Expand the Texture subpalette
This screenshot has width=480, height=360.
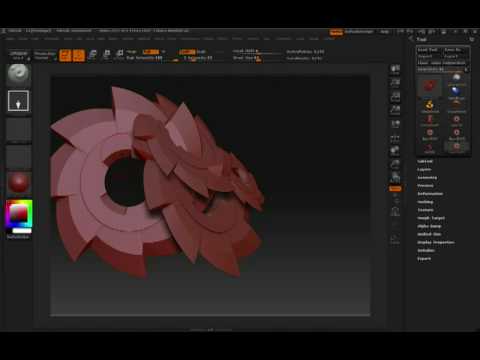425,210
